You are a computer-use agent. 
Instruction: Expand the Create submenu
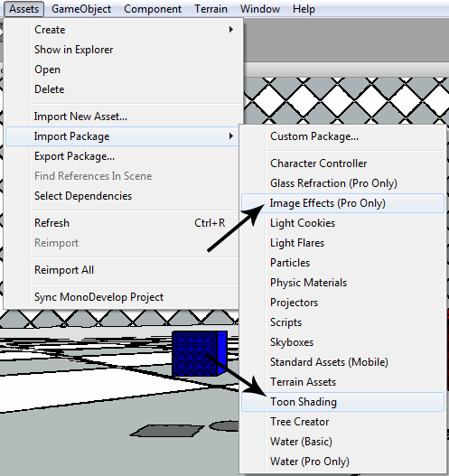122,30
